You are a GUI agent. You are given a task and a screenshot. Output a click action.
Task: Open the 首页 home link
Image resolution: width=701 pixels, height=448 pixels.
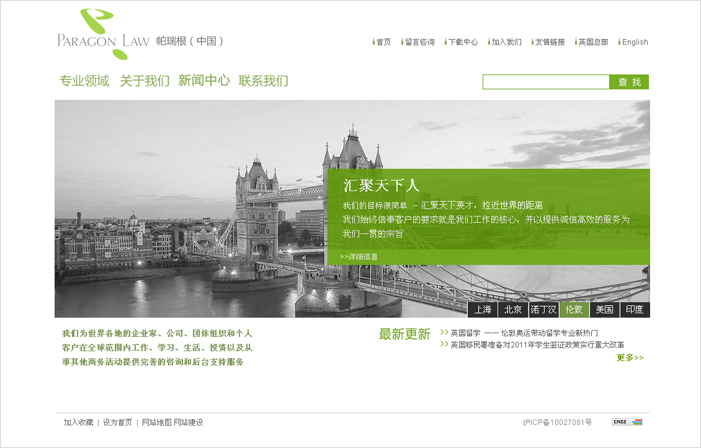pyautogui.click(x=383, y=42)
